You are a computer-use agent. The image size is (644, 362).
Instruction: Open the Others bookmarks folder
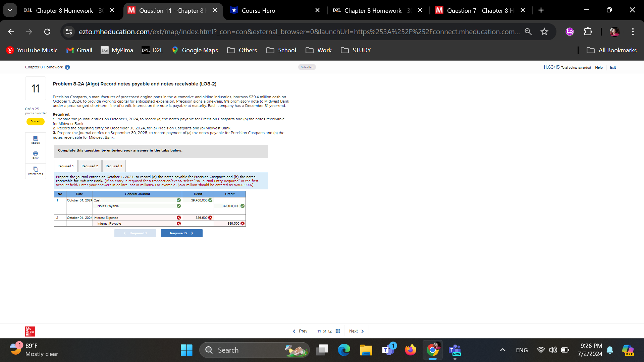tap(242, 50)
